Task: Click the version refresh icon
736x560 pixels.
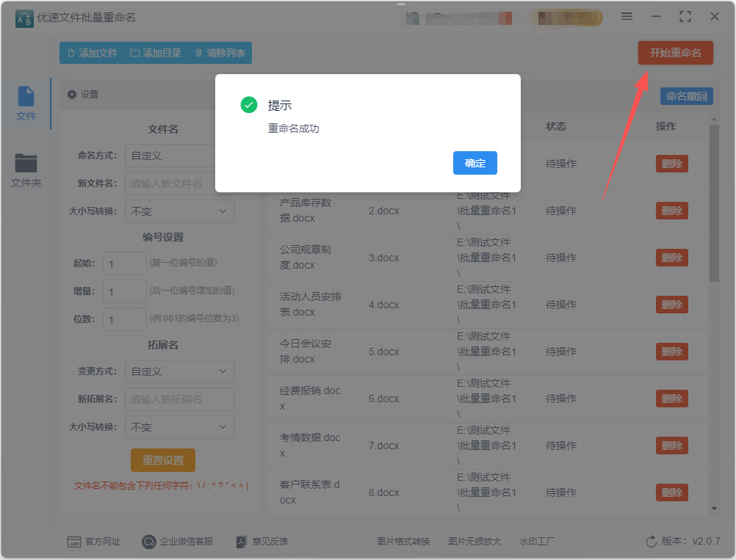Action: [x=651, y=542]
